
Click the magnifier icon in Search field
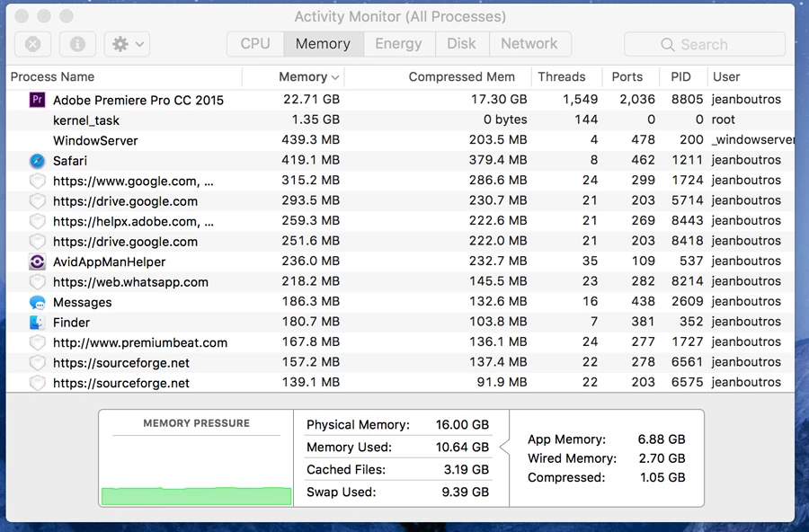click(668, 45)
